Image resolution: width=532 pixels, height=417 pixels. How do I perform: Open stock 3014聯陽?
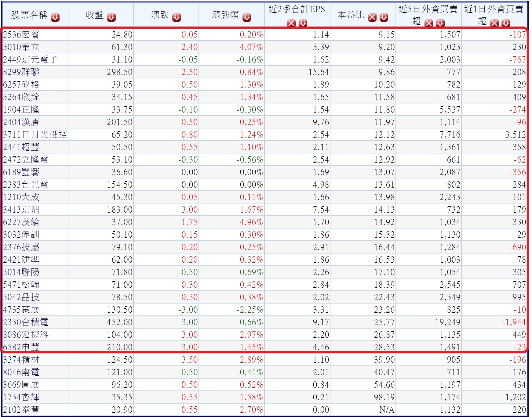coord(21,272)
